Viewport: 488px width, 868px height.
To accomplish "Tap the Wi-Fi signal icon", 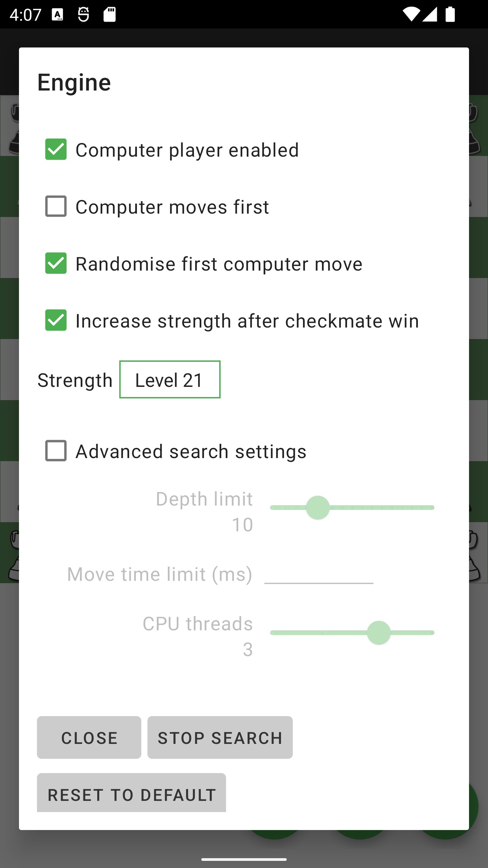I will (x=411, y=15).
